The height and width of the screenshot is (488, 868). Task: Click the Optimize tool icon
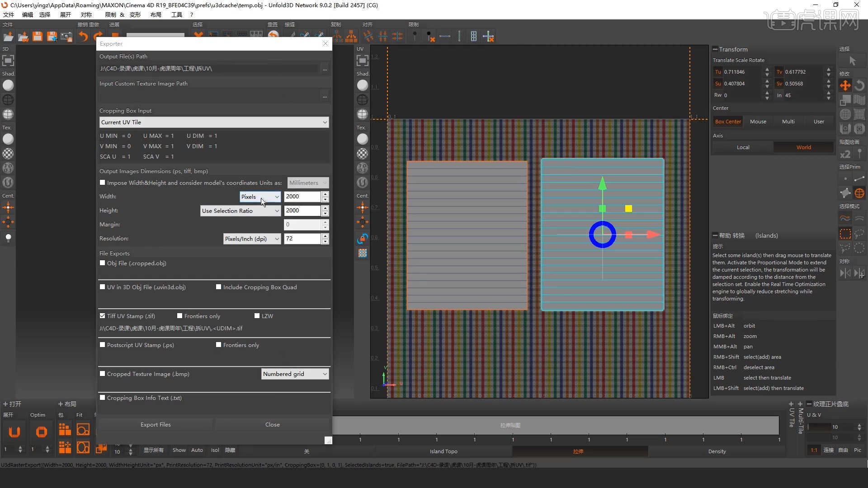pyautogui.click(x=41, y=432)
